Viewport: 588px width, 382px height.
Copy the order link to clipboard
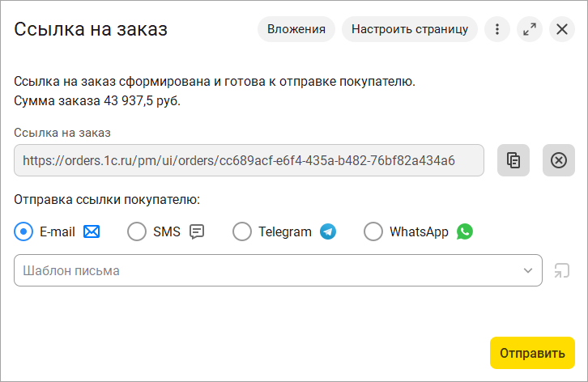click(513, 160)
